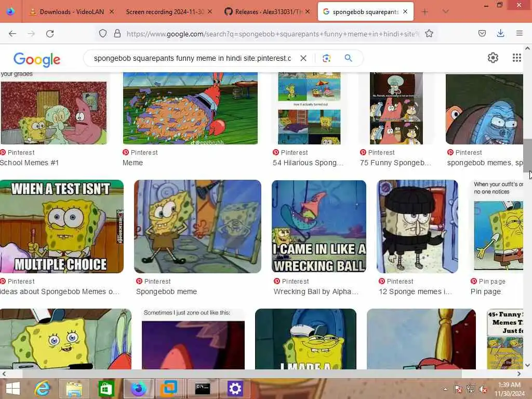
Task: Click 'ideas about Spongebob Memes' title link
Action: (60, 292)
